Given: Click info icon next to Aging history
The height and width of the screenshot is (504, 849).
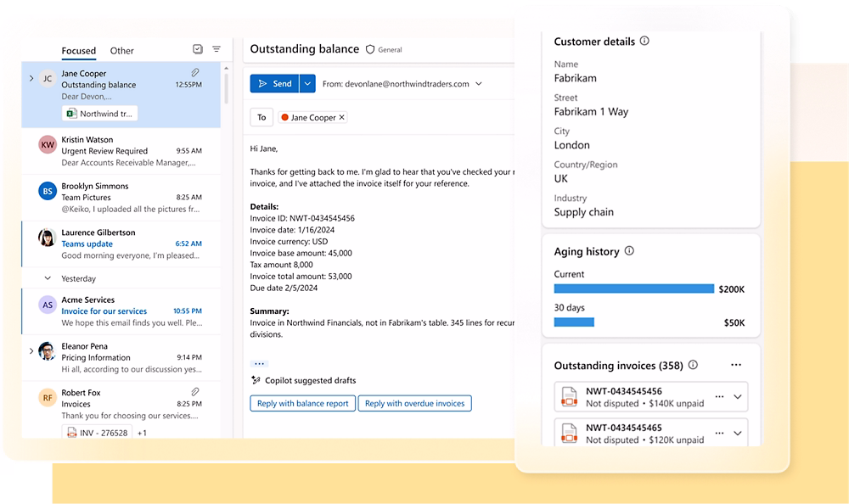Looking at the screenshot, I should pyautogui.click(x=629, y=250).
